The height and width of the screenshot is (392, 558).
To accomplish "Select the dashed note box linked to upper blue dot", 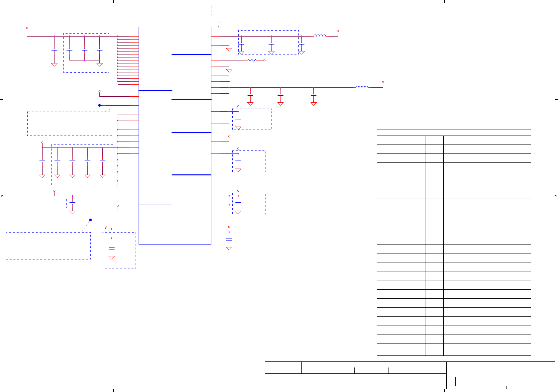I will [x=69, y=124].
